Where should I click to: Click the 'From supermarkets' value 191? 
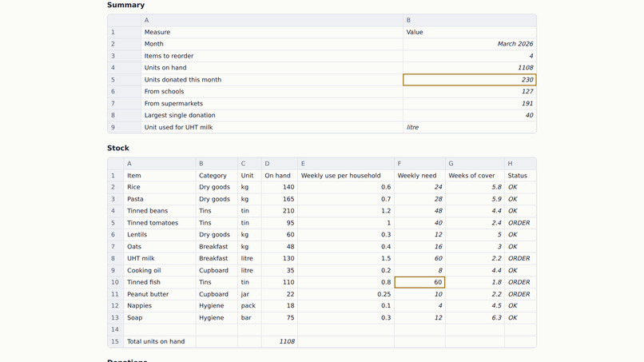click(470, 104)
